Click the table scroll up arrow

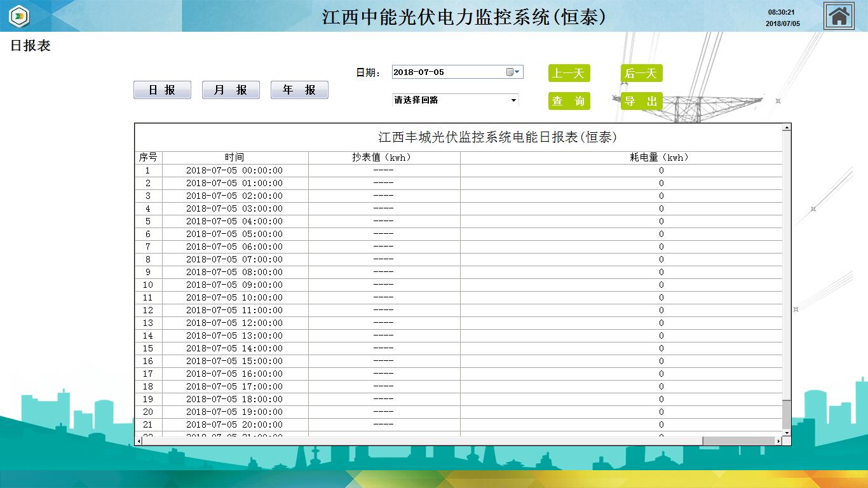[x=787, y=128]
